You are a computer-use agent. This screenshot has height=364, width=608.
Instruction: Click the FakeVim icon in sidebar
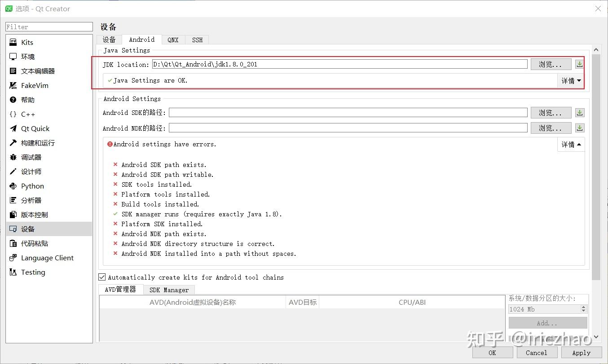click(x=13, y=85)
